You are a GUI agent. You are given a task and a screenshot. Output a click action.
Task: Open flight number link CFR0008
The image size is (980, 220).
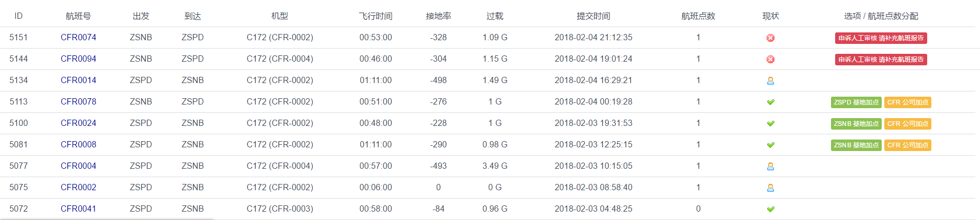tap(78, 144)
